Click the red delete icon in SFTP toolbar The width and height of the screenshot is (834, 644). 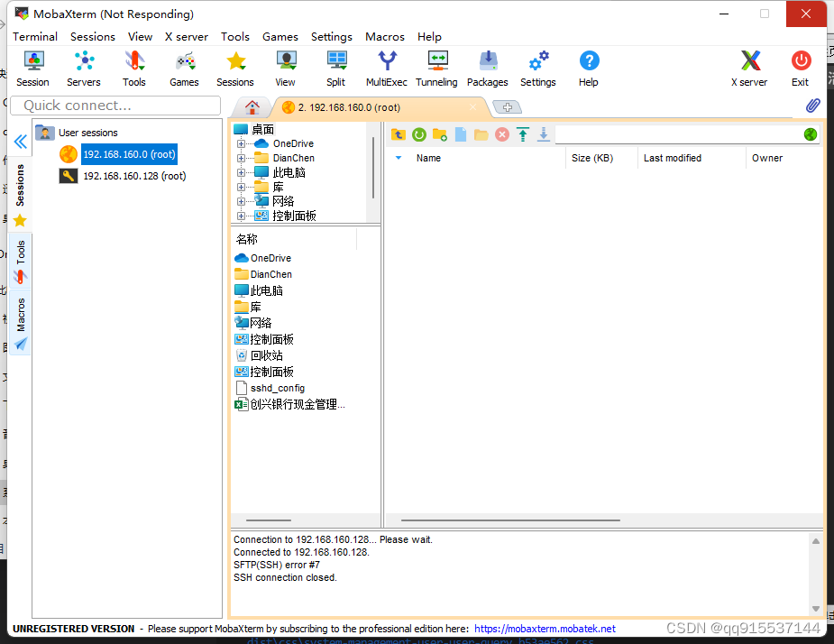[x=502, y=134]
